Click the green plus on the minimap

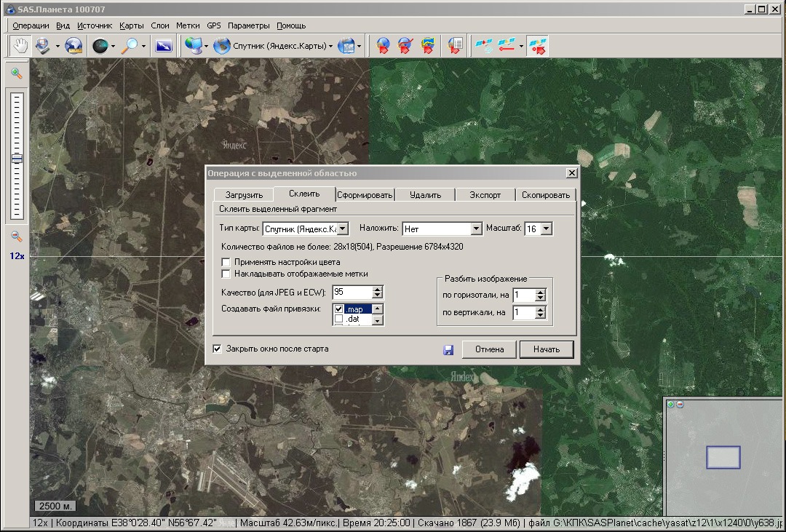[671, 404]
